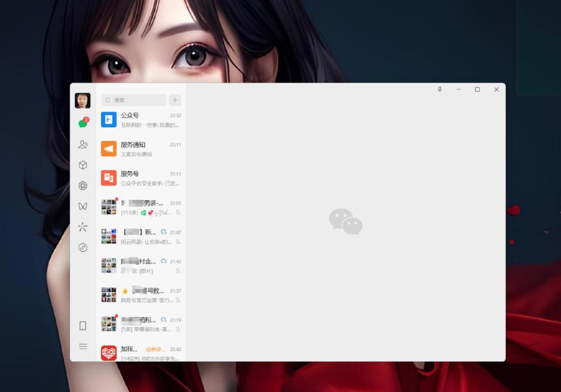Click the muted bell icon on 21:42 chat
This screenshot has height=392, width=561.
[178, 271]
